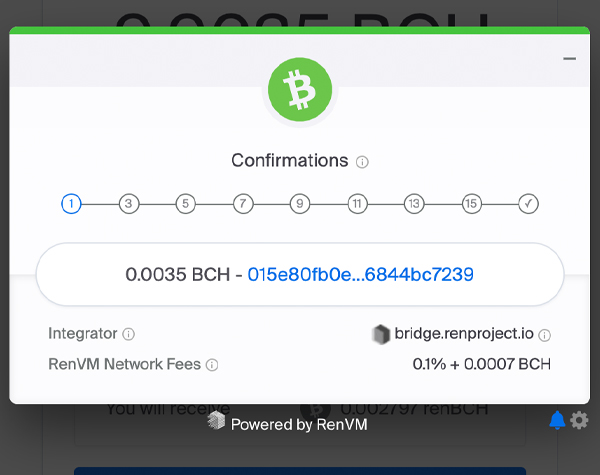Select confirmation step 1 circle

click(71, 204)
